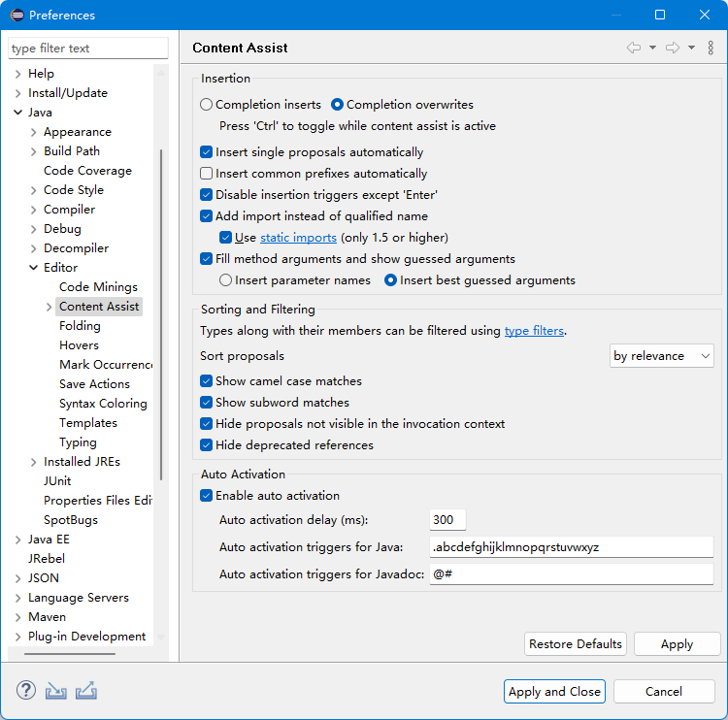Click the export preferences icon
This screenshot has width=728, height=720.
86,691
